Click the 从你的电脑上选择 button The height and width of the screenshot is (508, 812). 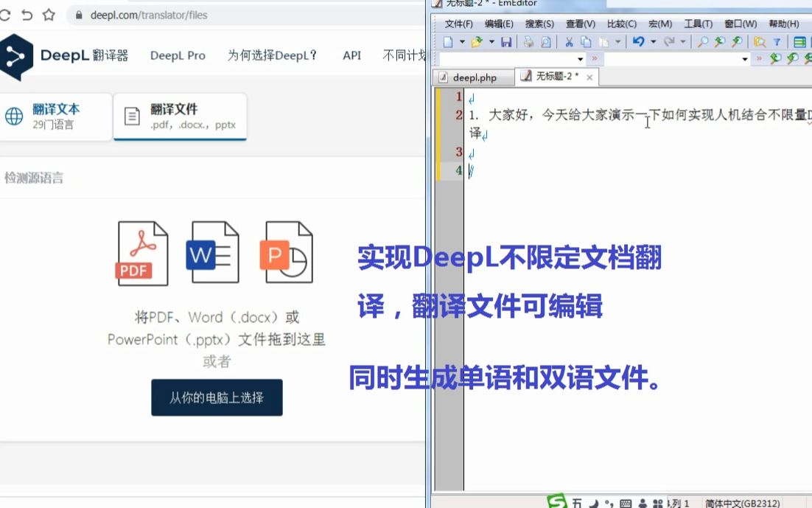[217, 397]
